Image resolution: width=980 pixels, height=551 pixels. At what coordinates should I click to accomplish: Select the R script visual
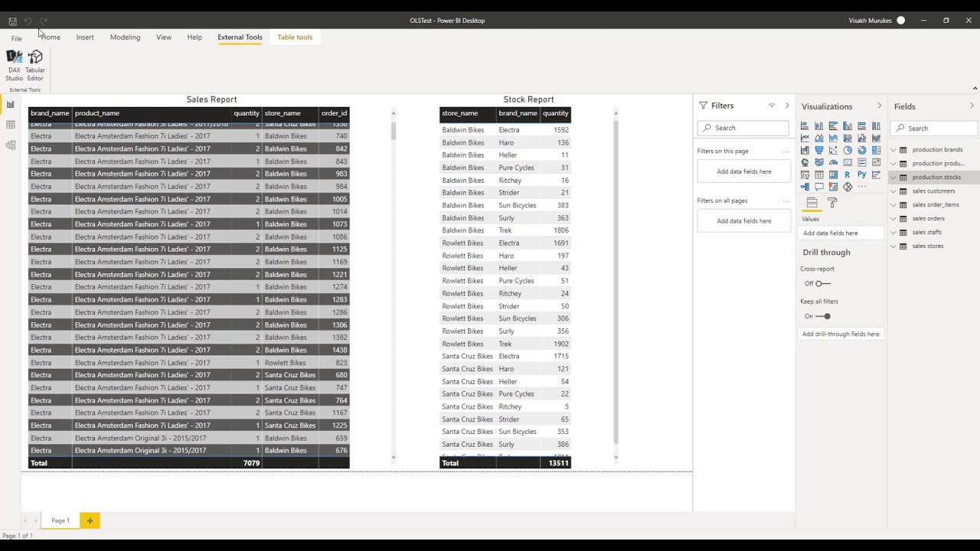[x=848, y=174]
